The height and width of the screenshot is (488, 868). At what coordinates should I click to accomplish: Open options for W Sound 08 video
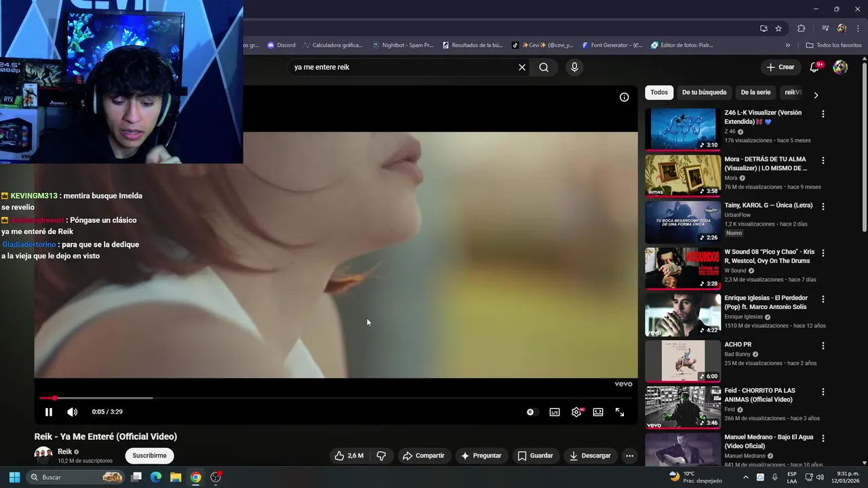823,253
